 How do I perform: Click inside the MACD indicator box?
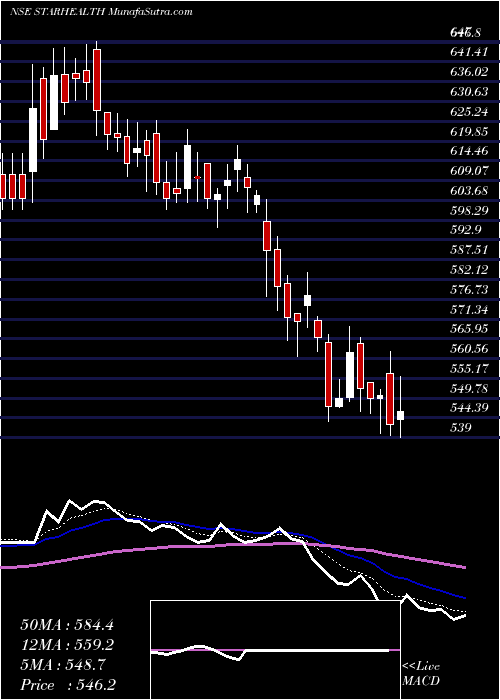275,650
